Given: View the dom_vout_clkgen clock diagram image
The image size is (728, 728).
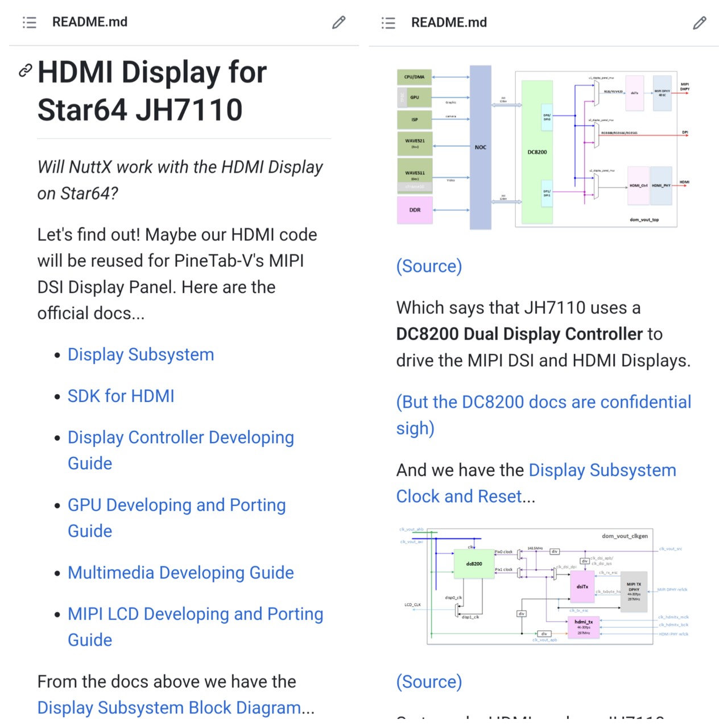Looking at the screenshot, I should click(x=543, y=585).
